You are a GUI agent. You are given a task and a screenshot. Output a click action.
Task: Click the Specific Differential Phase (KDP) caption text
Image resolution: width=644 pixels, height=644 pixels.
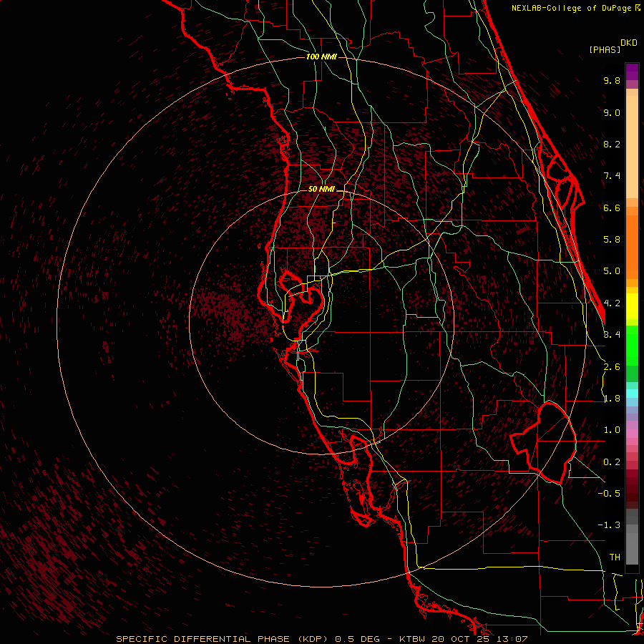point(223,639)
